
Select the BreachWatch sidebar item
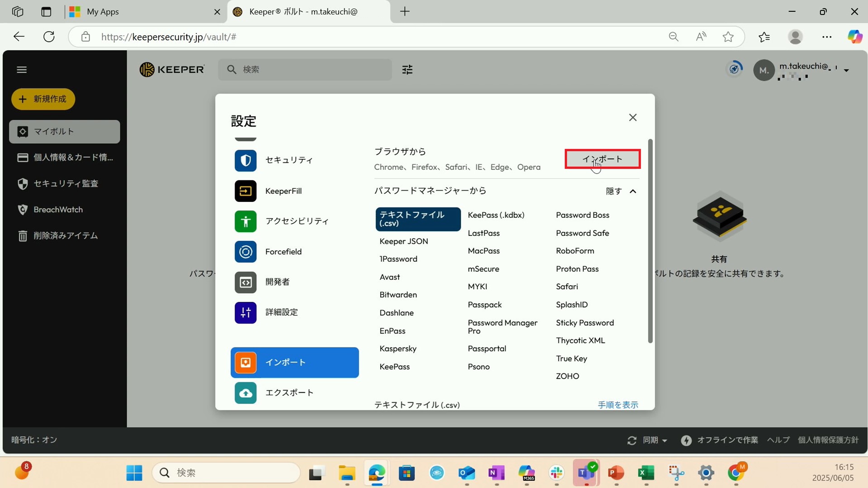[58, 210]
